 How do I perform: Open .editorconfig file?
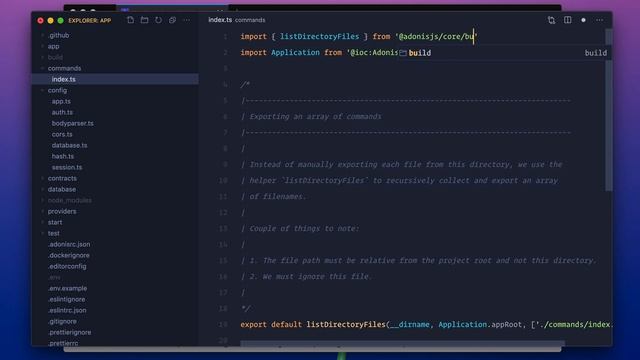click(67, 267)
